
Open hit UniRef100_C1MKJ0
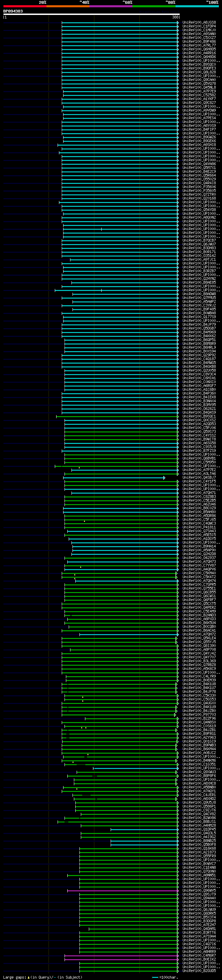click(x=199, y=30)
